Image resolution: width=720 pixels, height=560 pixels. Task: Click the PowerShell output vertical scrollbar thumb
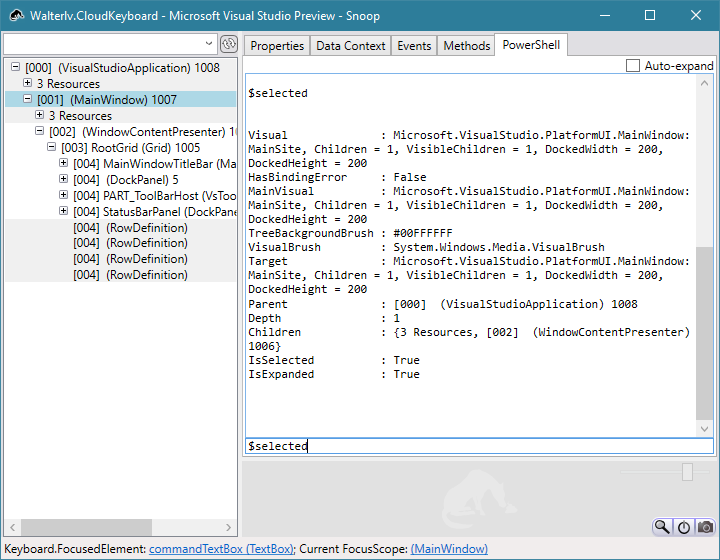(x=704, y=333)
